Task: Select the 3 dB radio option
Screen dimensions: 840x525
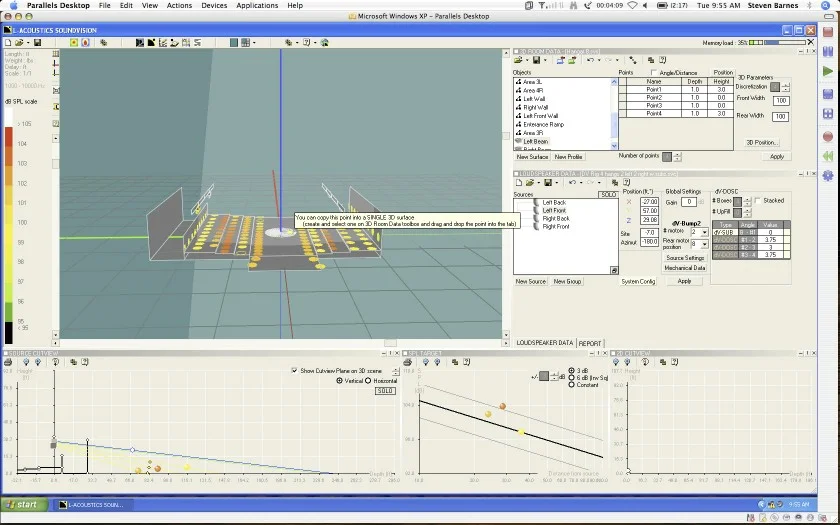Action: point(571,371)
